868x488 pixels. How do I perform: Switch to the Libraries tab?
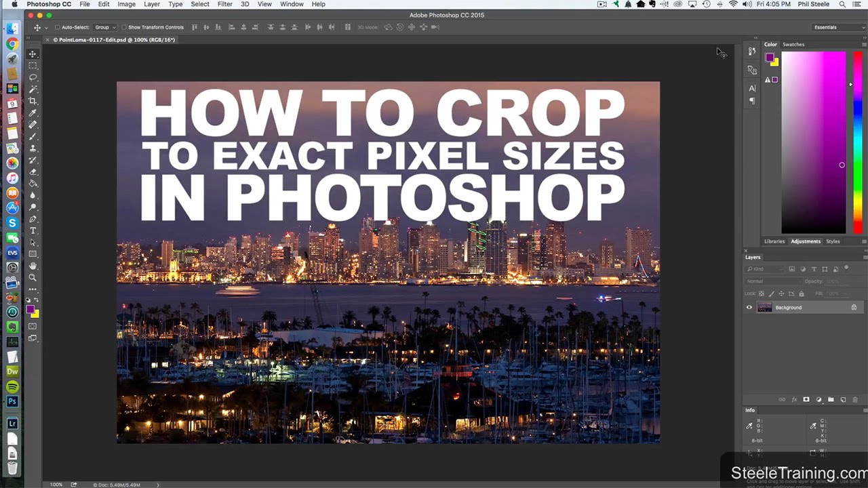click(774, 241)
